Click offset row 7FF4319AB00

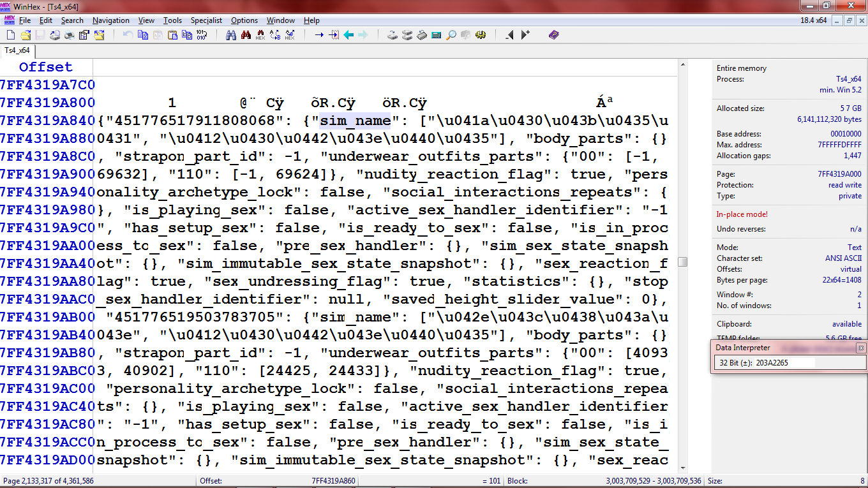(47, 317)
